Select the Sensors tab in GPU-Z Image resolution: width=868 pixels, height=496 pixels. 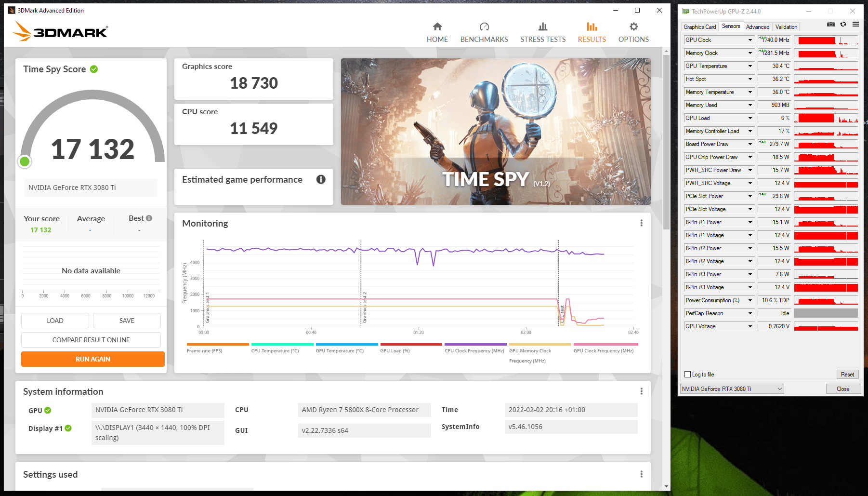(731, 27)
